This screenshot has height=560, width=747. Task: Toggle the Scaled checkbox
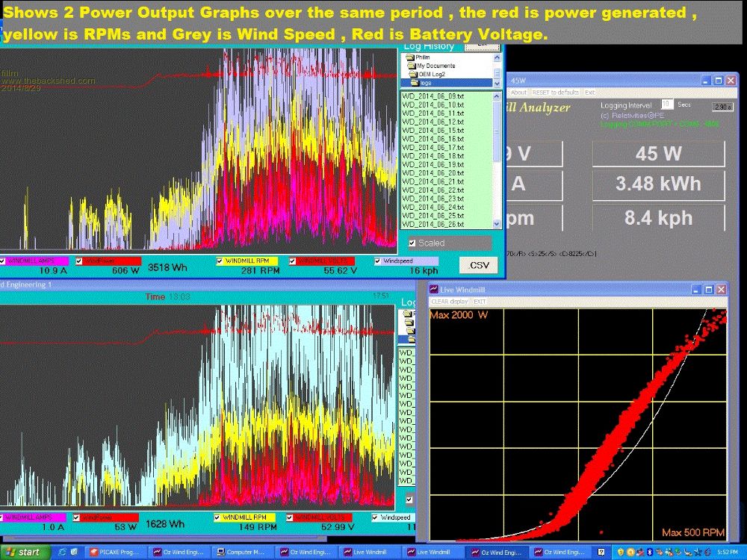tap(412, 243)
